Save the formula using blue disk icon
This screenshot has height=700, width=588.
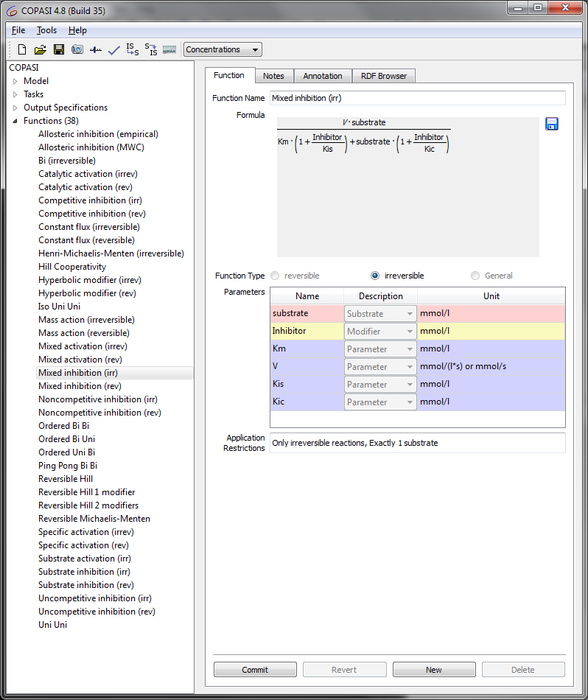[552, 124]
